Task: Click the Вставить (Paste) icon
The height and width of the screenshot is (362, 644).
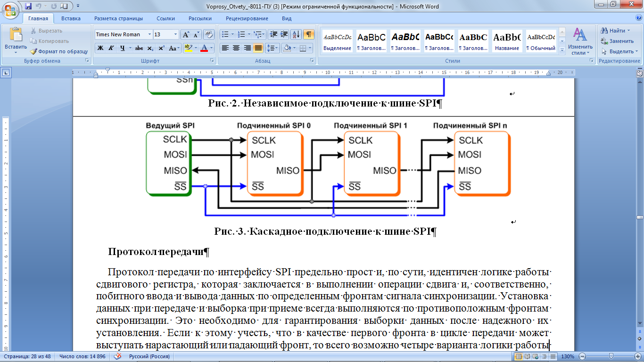Action: point(16,35)
